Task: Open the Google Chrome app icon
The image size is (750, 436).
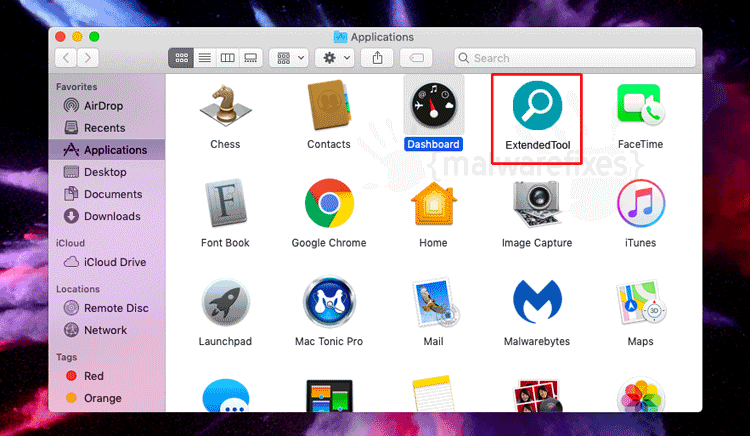Action: [x=329, y=203]
